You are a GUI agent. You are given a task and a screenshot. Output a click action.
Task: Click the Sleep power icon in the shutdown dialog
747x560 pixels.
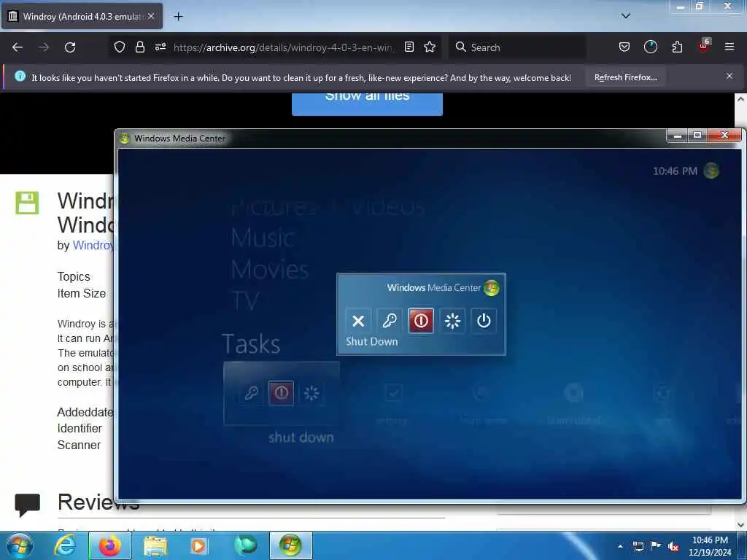tap(484, 321)
